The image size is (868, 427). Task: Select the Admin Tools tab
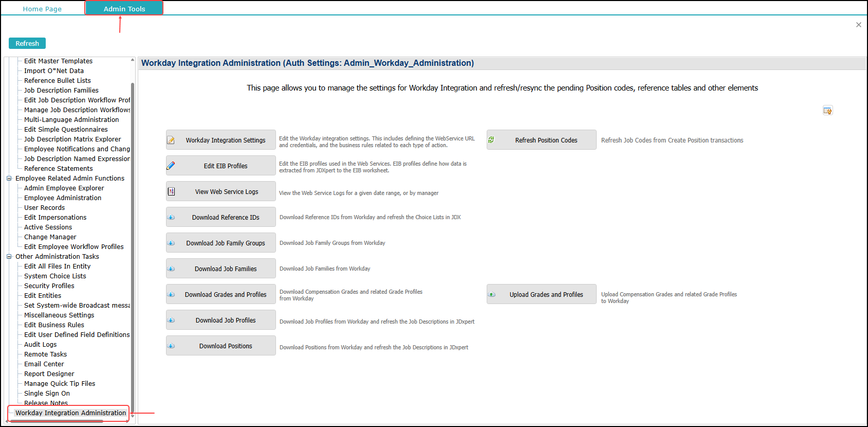[124, 8]
